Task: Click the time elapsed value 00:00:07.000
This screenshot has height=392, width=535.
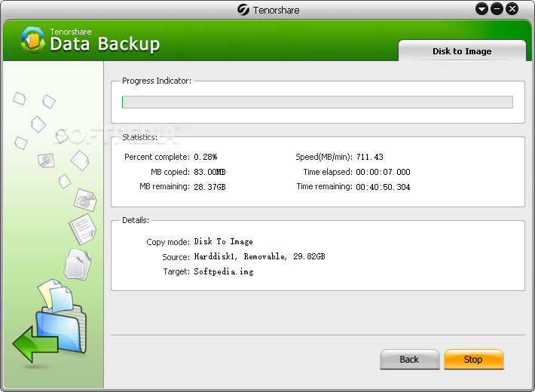Action: coord(383,172)
